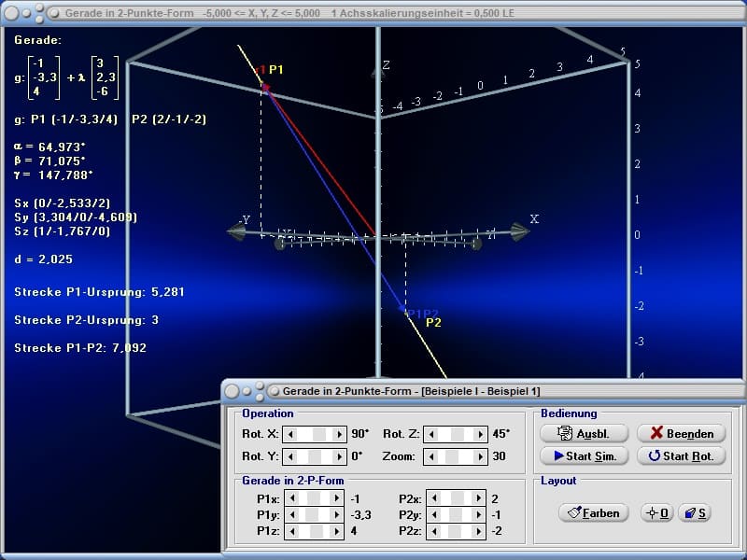The height and width of the screenshot is (560, 747).
Task: Click the 'Bedienung' group label
Action: click(x=569, y=413)
